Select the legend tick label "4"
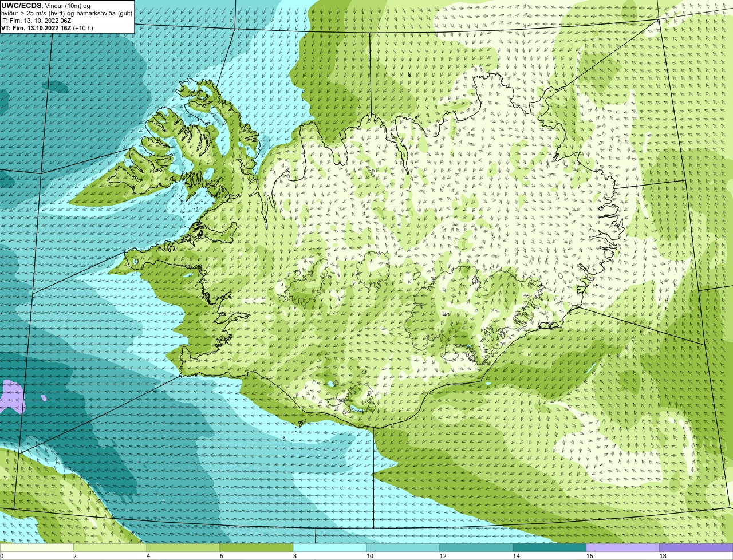Screen dimensions: 733x560 click(x=148, y=556)
